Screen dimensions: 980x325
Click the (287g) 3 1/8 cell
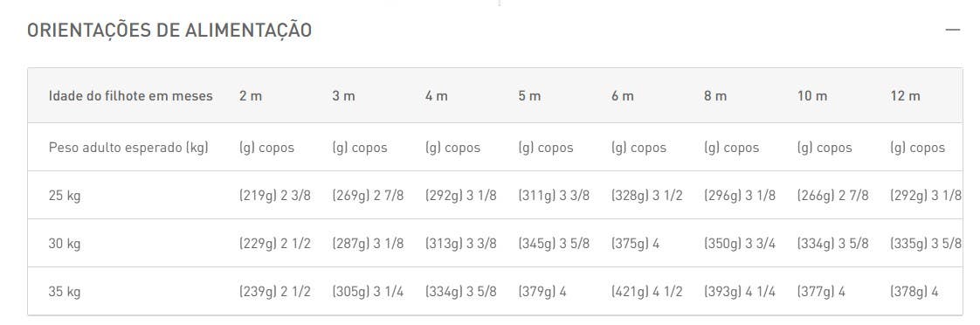tap(368, 245)
